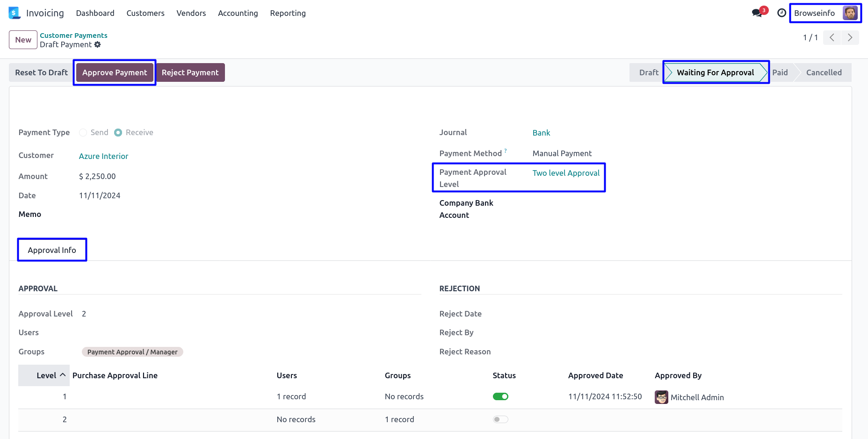868x439 pixels.
Task: Click Mitchell Admin avatar in approval line
Action: (x=661, y=397)
